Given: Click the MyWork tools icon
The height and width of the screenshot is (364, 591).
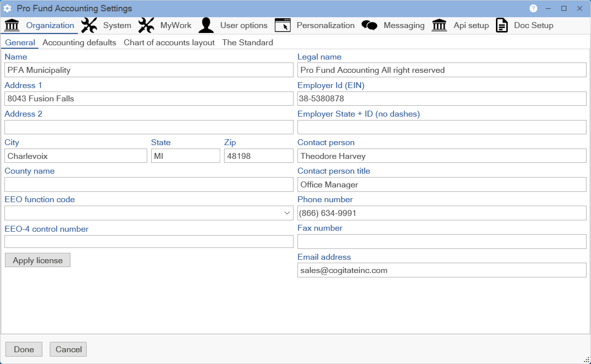Looking at the screenshot, I should (146, 25).
